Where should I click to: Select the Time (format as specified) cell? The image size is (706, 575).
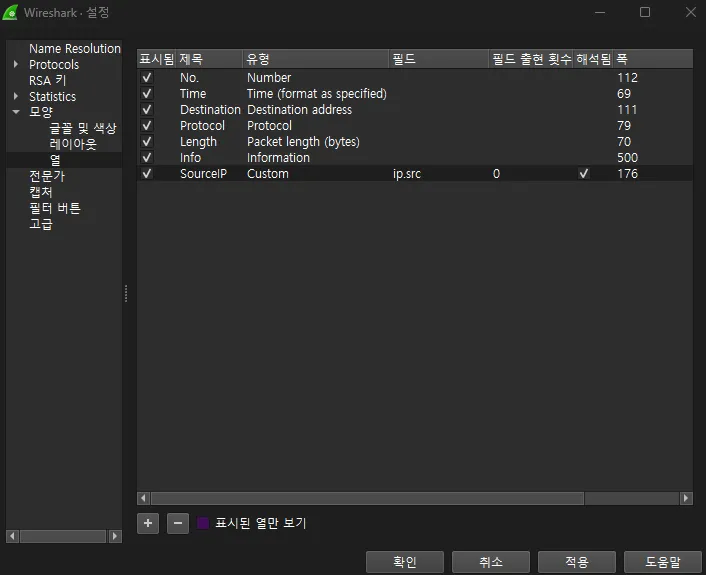click(x=317, y=94)
